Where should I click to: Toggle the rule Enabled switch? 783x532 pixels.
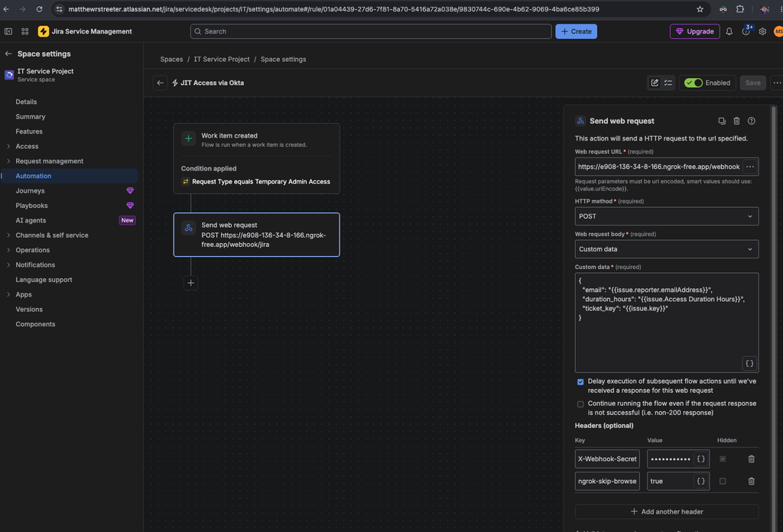point(693,83)
